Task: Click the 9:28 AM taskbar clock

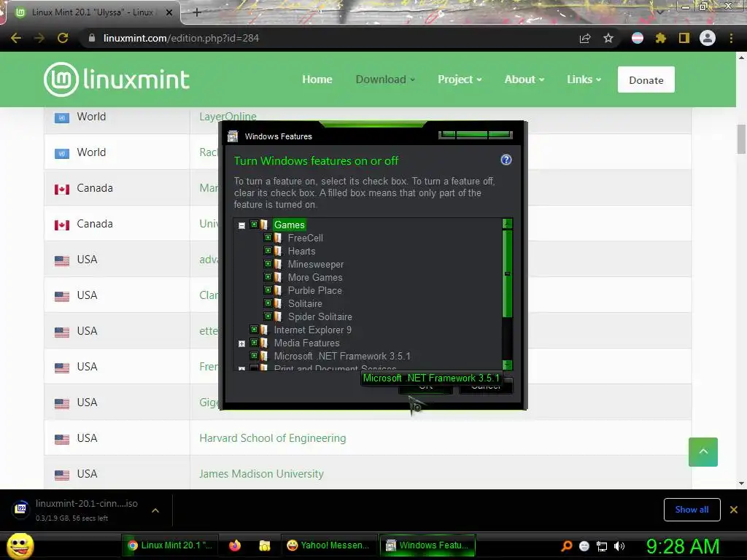Action: coord(682,546)
